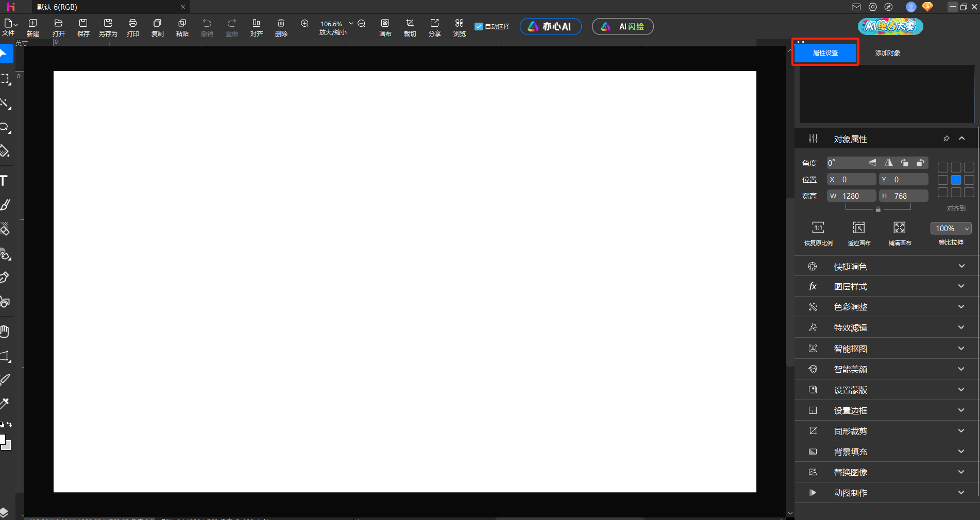Click the foreground color swatch
The width and height of the screenshot is (980, 520).
(2, 439)
